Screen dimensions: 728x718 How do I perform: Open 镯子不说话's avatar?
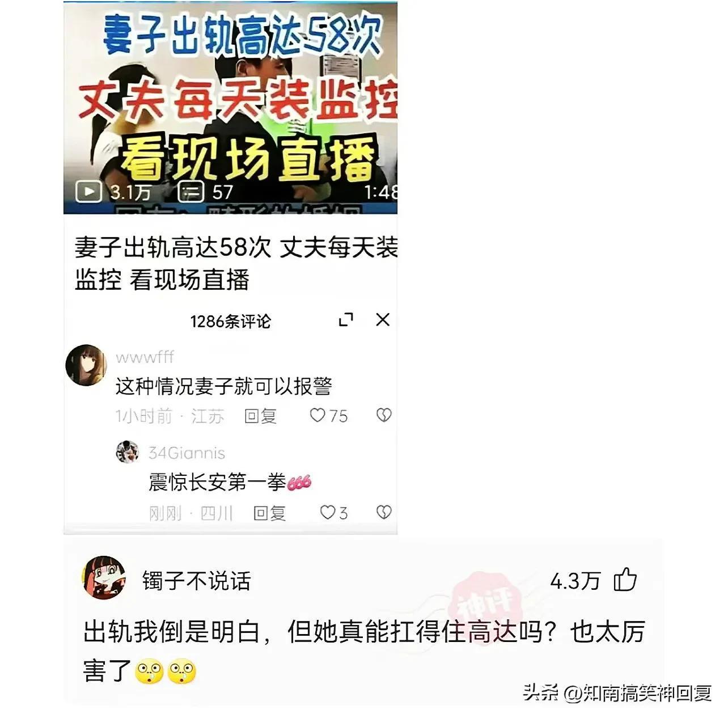tap(104, 577)
